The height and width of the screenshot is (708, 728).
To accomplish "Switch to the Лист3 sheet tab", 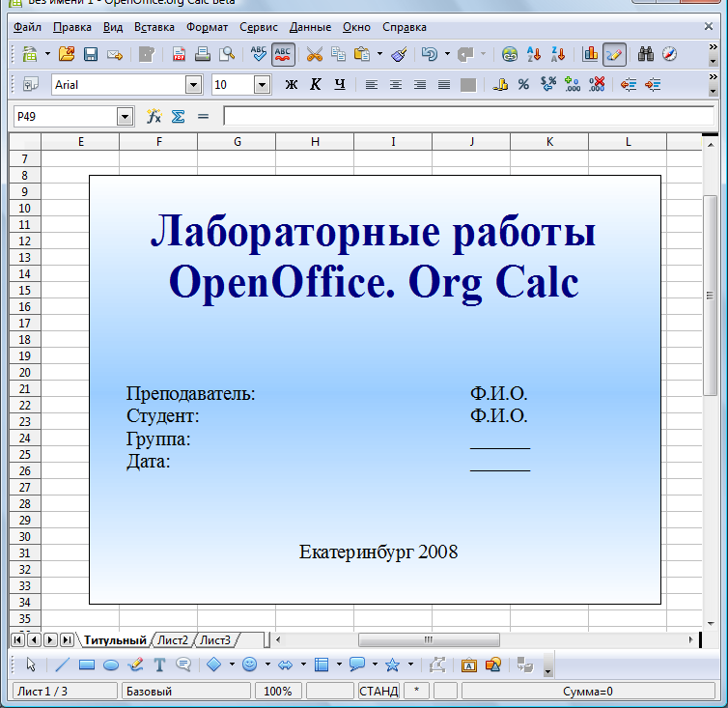I will coord(215,640).
